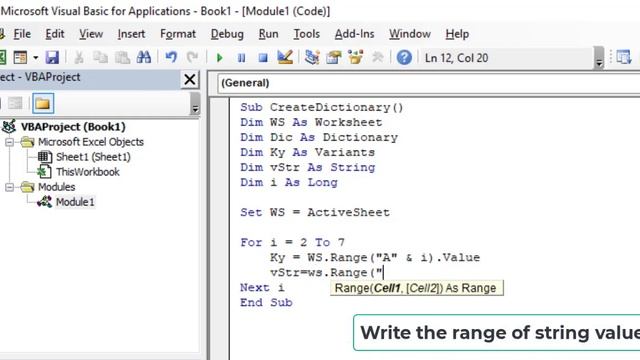Run the macro with the green play icon
This screenshot has width=640, height=360.
[x=220, y=58]
